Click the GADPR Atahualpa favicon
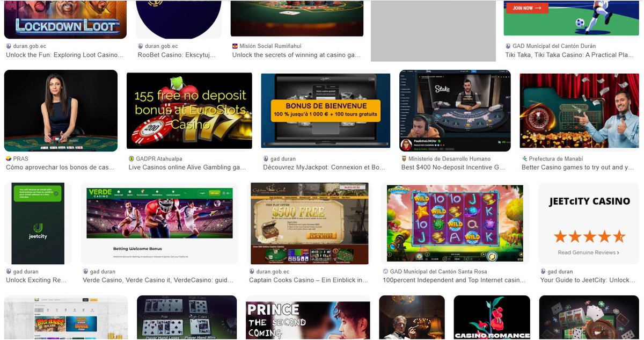The height and width of the screenshot is (340, 644). (131, 159)
